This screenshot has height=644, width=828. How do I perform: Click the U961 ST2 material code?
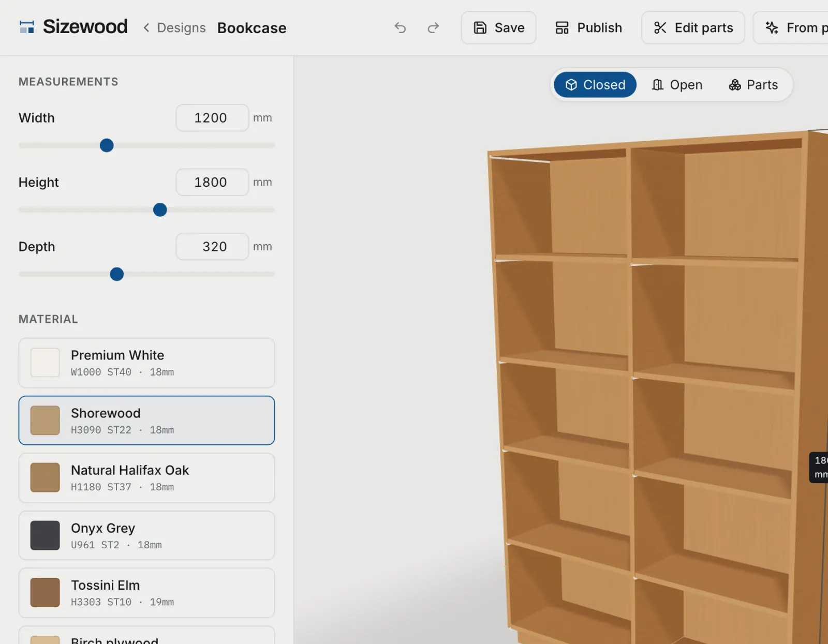[x=95, y=545]
